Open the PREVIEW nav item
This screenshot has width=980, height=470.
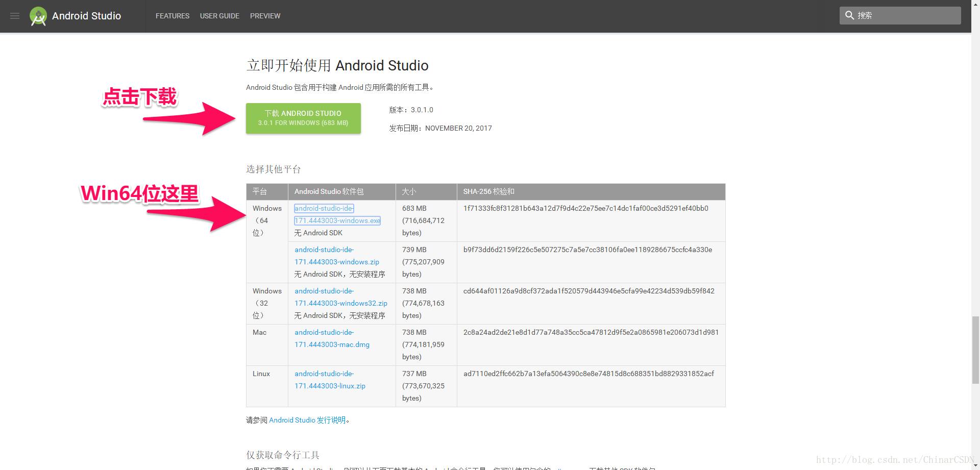click(x=265, y=16)
